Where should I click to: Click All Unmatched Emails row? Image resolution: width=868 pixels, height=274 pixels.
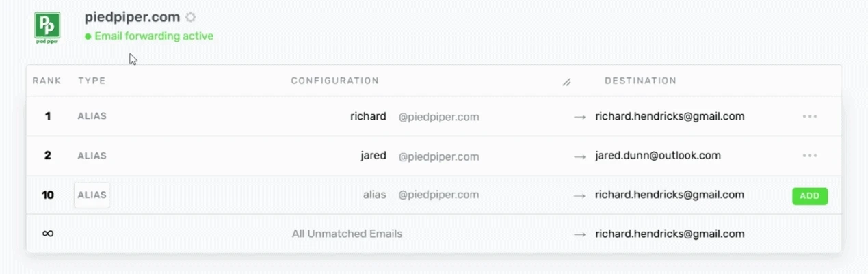(434, 234)
